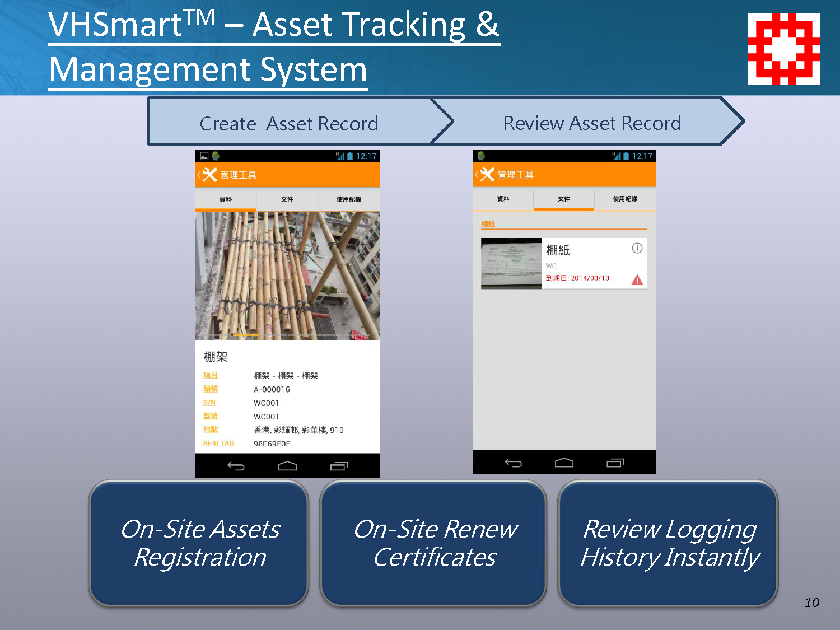This screenshot has height=630, width=840.
Task: Tap the S/N field label
Action: tap(209, 403)
